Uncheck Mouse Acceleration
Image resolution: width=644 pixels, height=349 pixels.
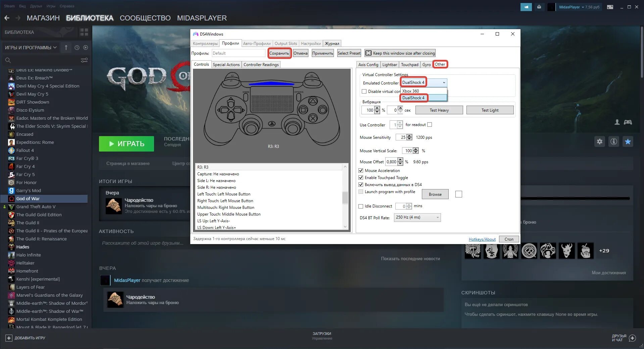click(x=361, y=171)
